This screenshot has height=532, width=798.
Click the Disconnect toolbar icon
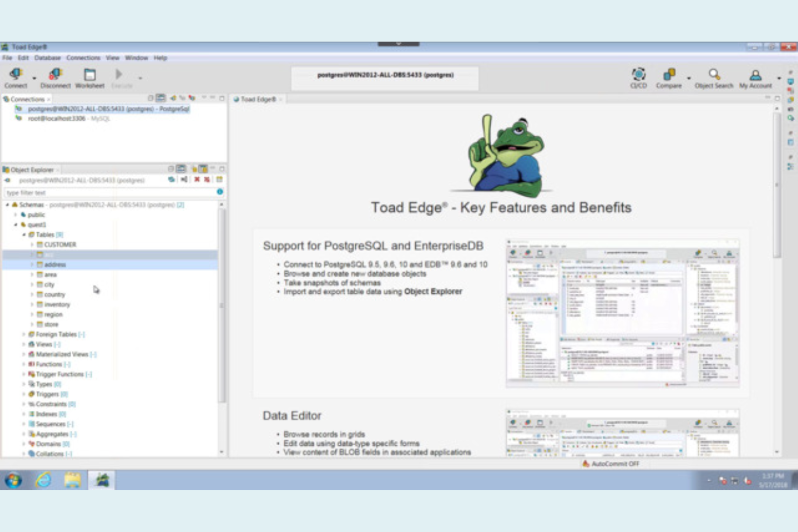pyautogui.click(x=55, y=74)
